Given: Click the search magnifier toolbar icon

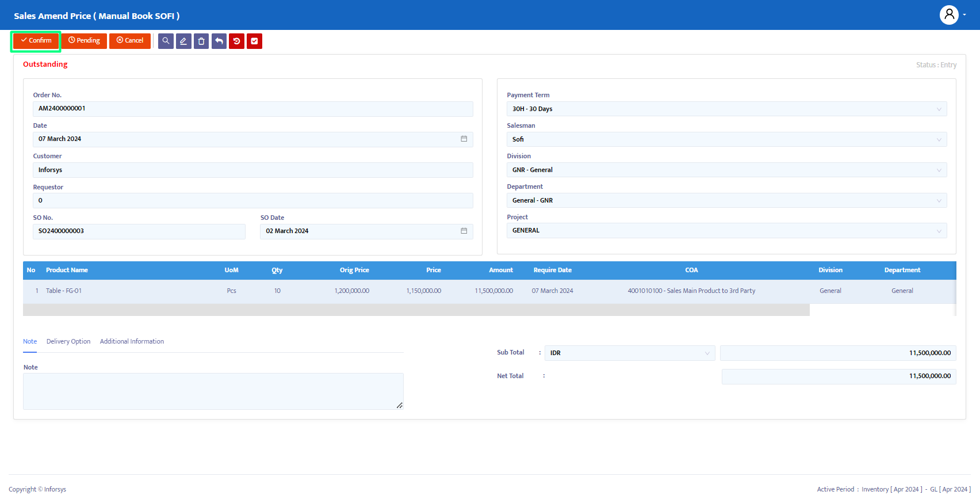Looking at the screenshot, I should [x=166, y=41].
